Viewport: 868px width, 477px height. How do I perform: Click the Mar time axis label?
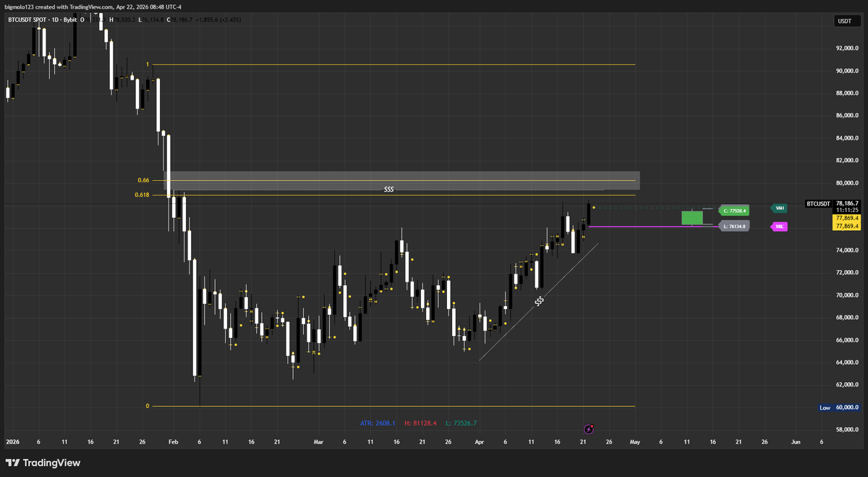click(x=319, y=441)
